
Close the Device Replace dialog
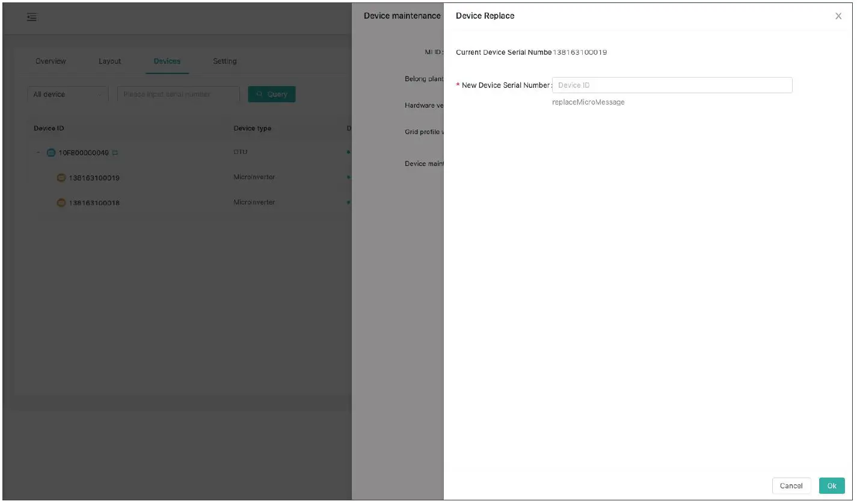click(838, 16)
